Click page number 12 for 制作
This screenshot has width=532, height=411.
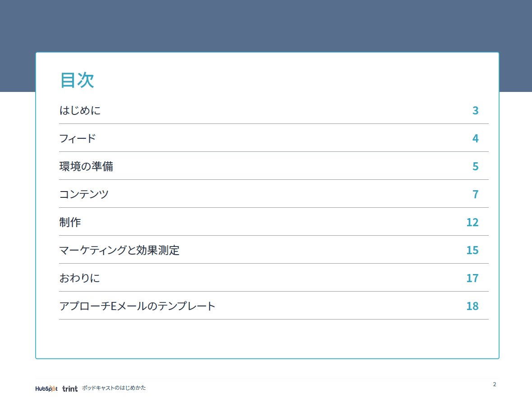coord(472,222)
